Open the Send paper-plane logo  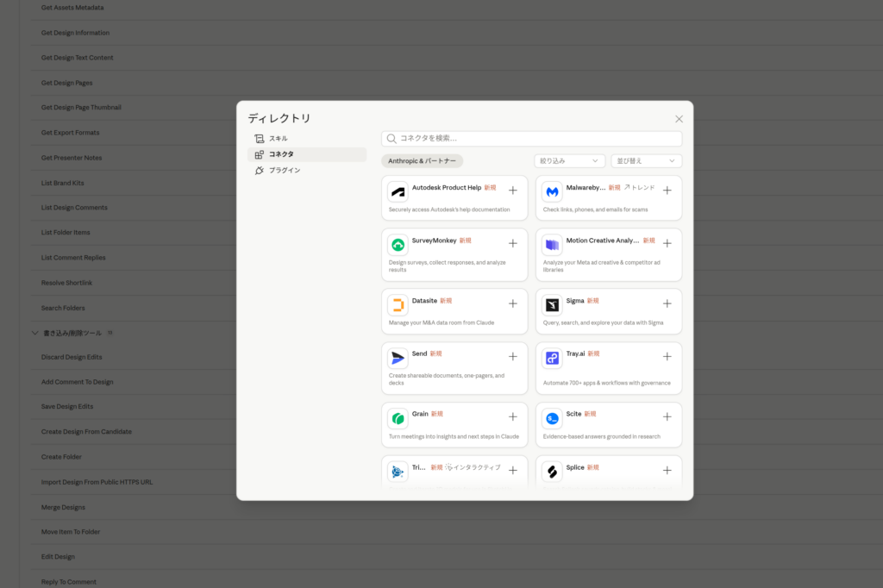(x=398, y=358)
